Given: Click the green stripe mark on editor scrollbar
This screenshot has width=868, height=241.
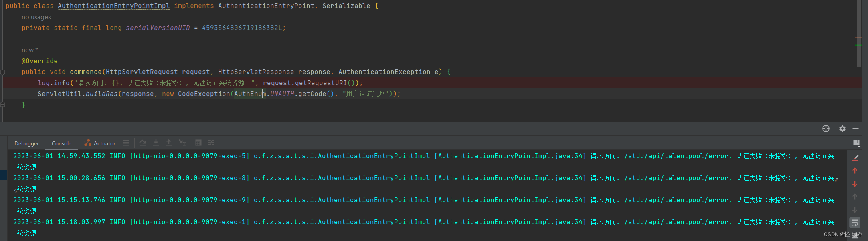Looking at the screenshot, I should point(858,45).
